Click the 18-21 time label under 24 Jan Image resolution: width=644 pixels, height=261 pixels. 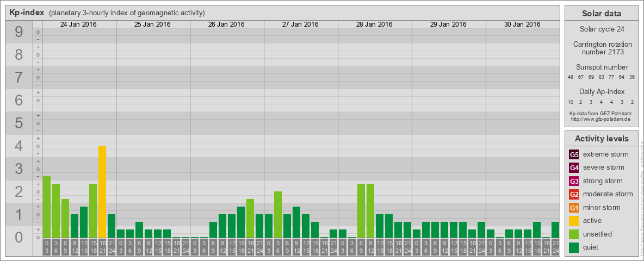tap(102, 248)
